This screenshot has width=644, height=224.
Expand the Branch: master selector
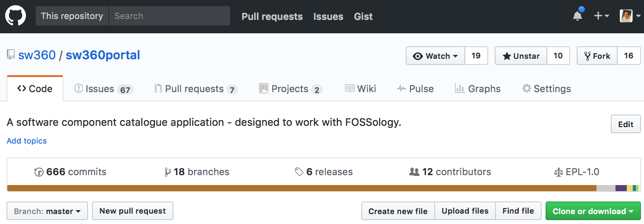(x=47, y=211)
